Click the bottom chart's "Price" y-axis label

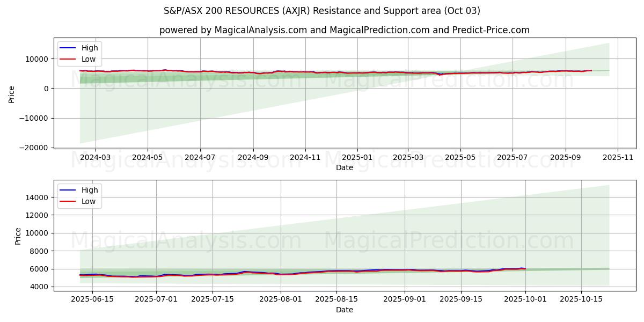pyautogui.click(x=18, y=236)
